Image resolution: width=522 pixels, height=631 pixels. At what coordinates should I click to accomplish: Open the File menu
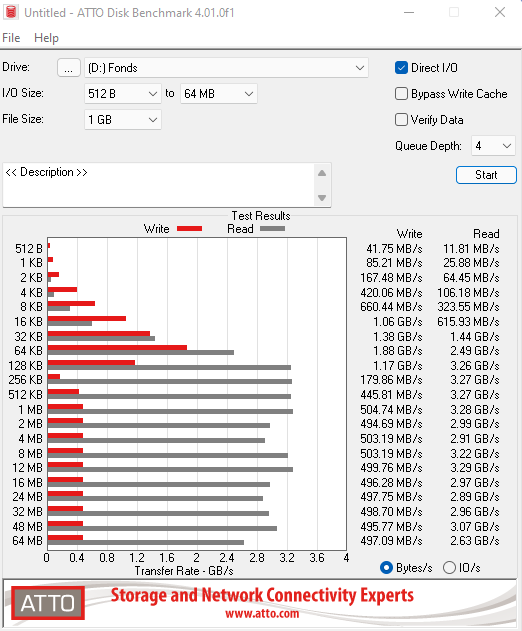11,38
